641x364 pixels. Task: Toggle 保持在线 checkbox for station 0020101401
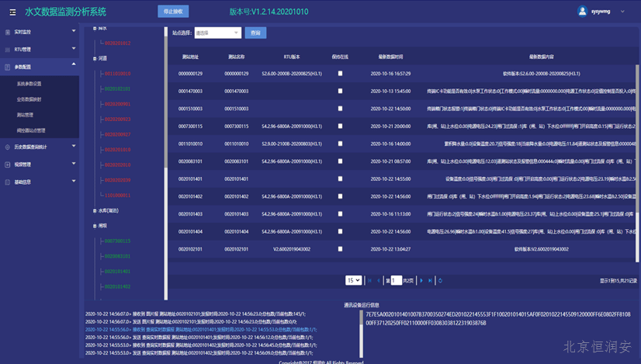(340, 179)
